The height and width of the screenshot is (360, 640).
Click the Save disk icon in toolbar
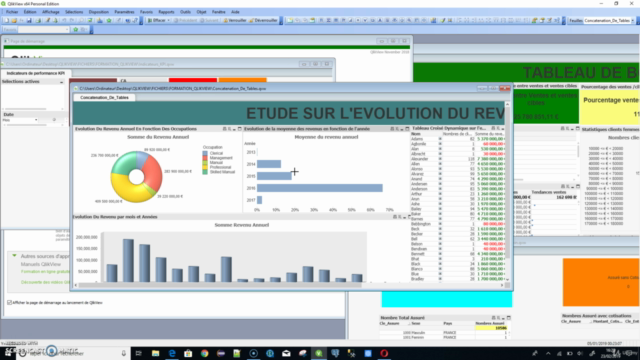point(29,20)
